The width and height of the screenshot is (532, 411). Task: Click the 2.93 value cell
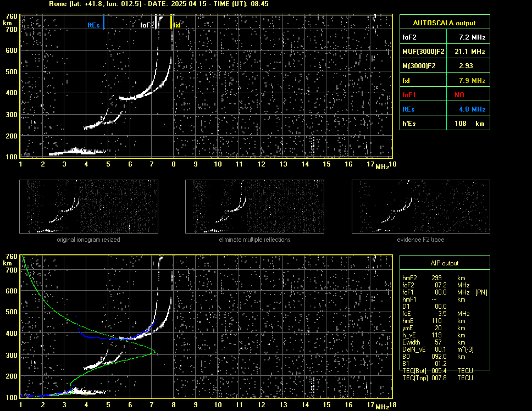tap(468, 66)
